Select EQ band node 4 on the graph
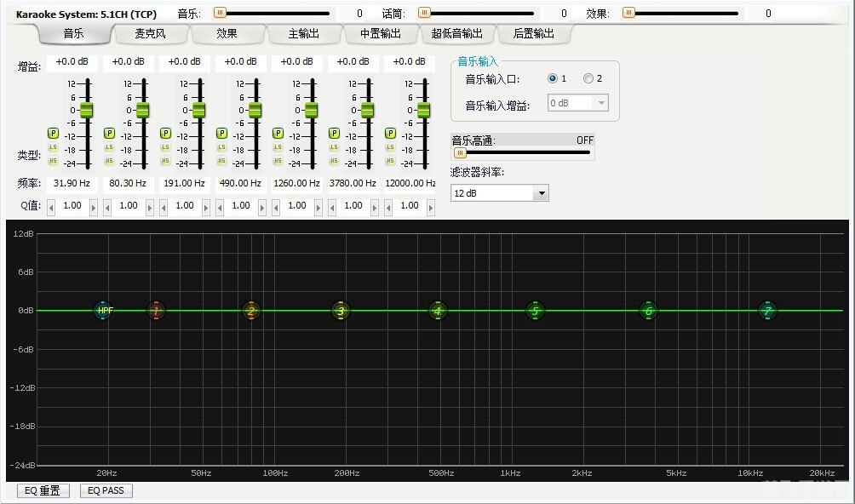 click(x=437, y=310)
